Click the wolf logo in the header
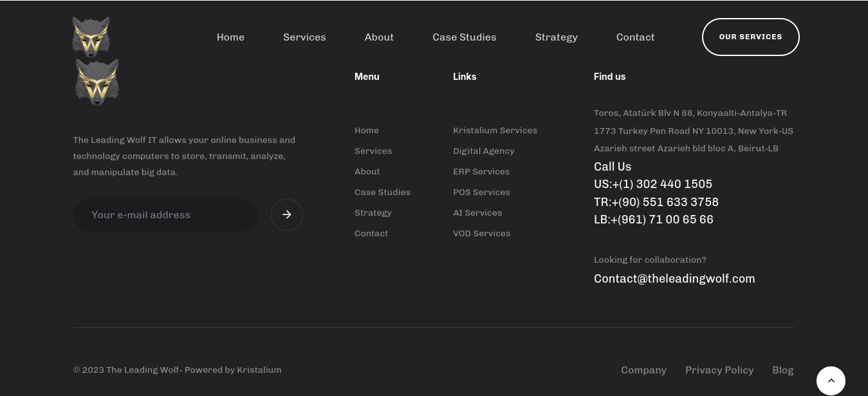868x396 pixels. tap(90, 37)
